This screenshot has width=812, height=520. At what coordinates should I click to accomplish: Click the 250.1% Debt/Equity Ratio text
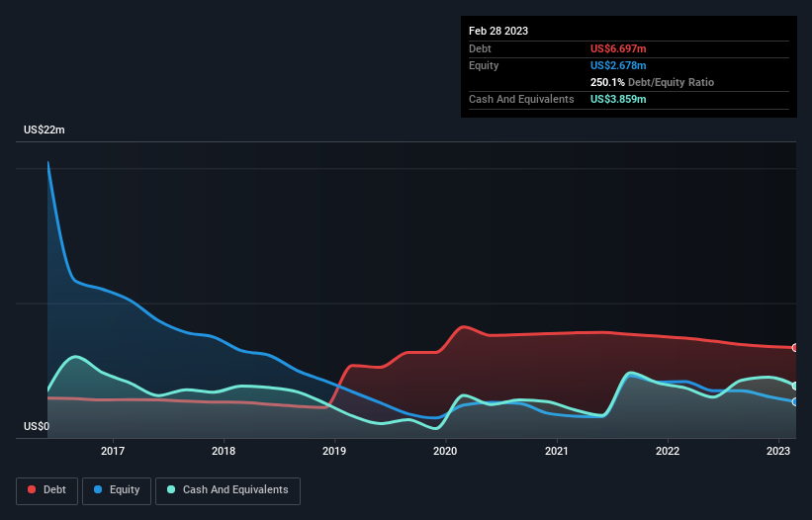[652, 82]
